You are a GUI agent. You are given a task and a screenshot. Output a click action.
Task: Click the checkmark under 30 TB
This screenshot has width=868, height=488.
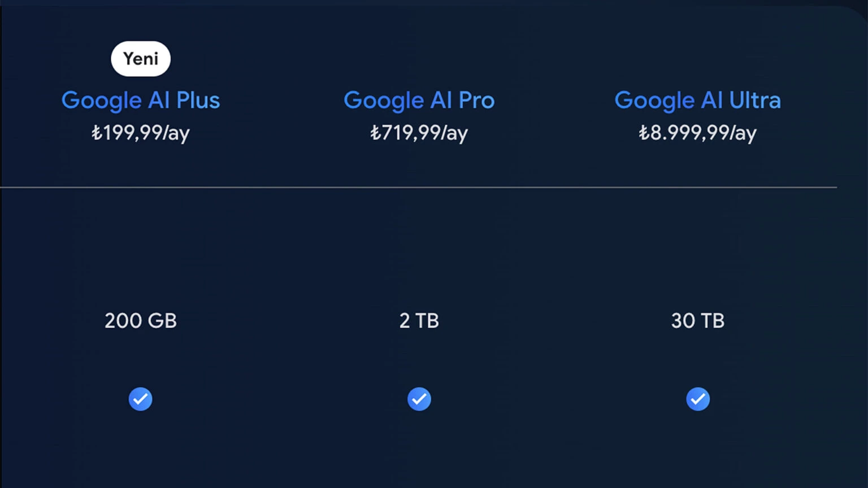coord(698,399)
